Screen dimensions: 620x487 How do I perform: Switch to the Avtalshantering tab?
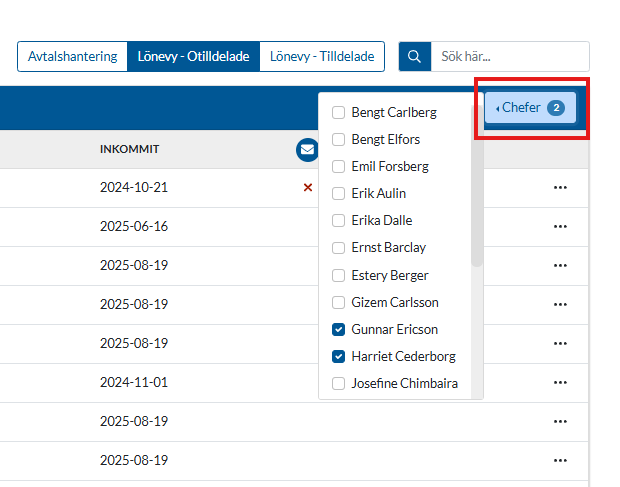click(72, 57)
